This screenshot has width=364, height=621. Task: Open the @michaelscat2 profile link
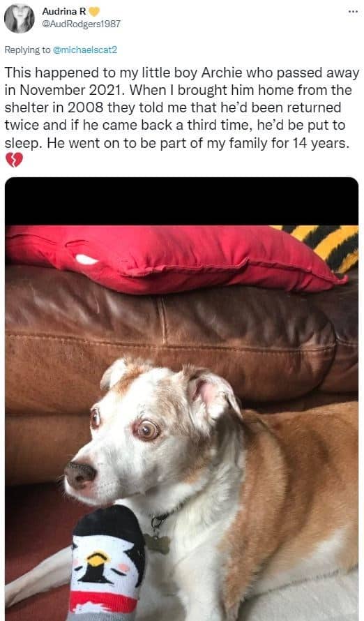(x=85, y=50)
